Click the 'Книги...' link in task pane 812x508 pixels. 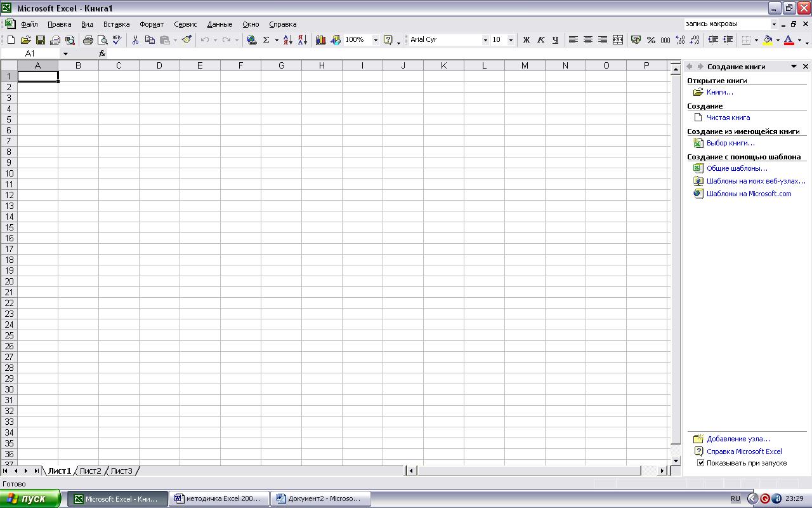(x=720, y=92)
